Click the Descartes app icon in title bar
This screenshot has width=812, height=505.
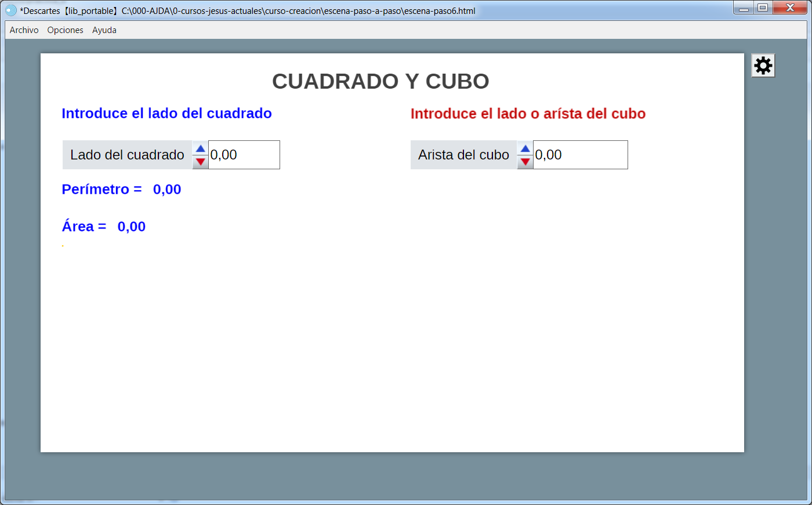click(x=11, y=10)
